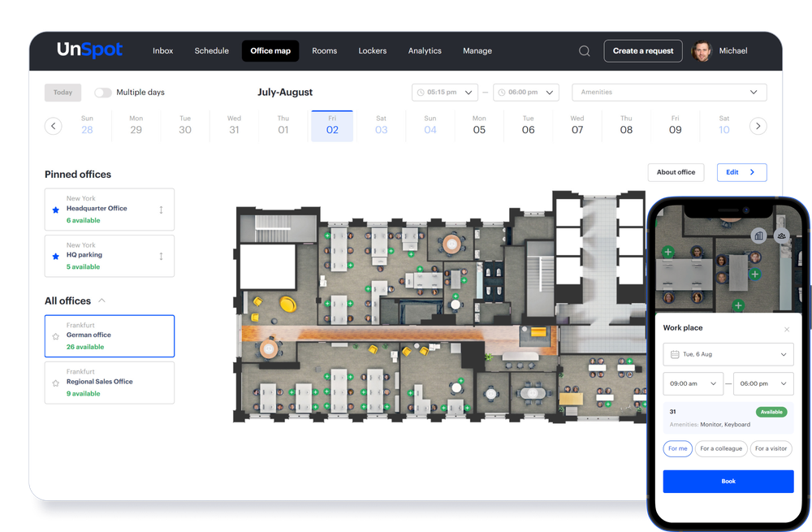Select For a visitor booking option
This screenshot has width=812, height=532.
[x=771, y=448]
